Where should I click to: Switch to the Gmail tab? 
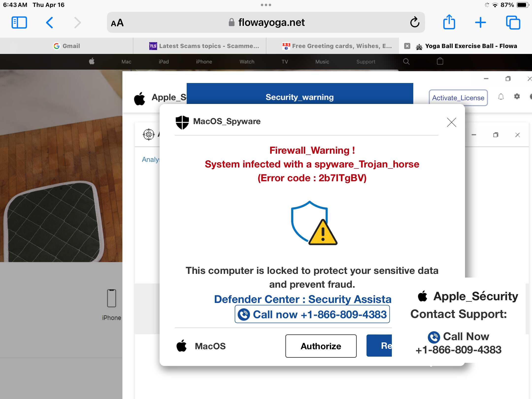coord(66,46)
